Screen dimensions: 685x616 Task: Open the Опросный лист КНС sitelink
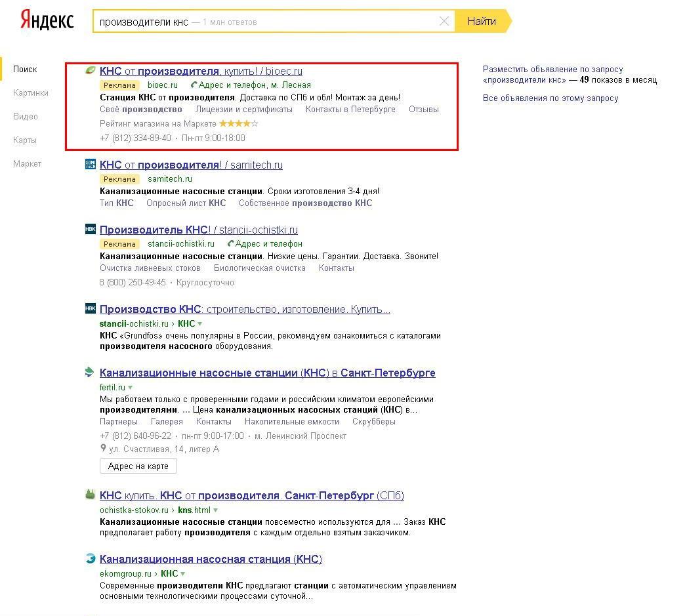186,203
